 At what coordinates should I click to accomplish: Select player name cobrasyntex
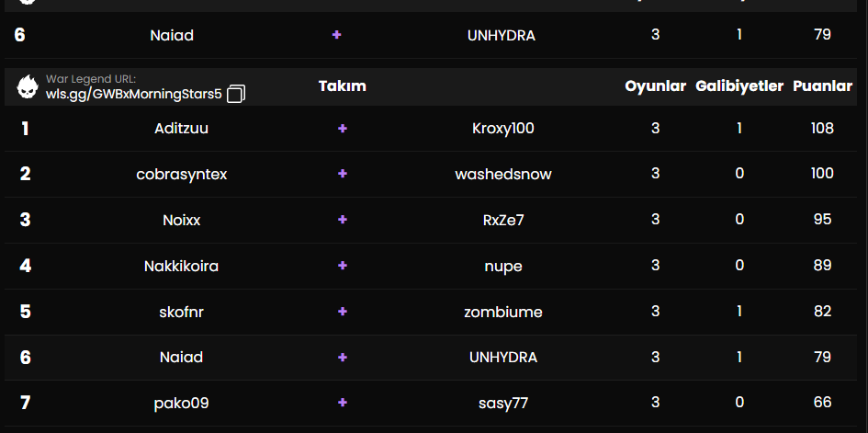(x=182, y=175)
